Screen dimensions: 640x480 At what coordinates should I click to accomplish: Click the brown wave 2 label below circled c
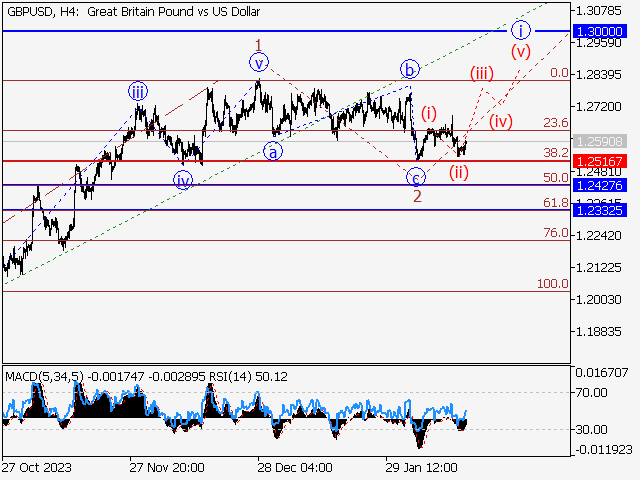tap(417, 196)
